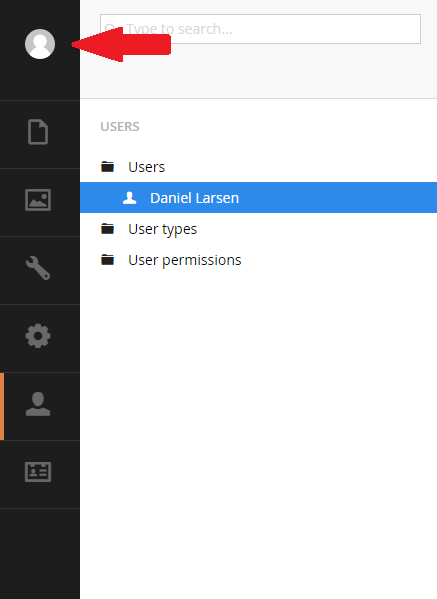Click the USERS section heading

pos(120,126)
